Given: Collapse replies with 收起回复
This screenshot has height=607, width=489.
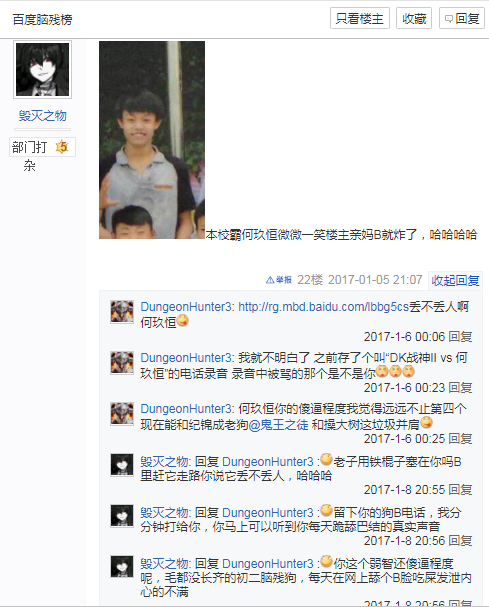Looking at the screenshot, I should click(x=455, y=280).
